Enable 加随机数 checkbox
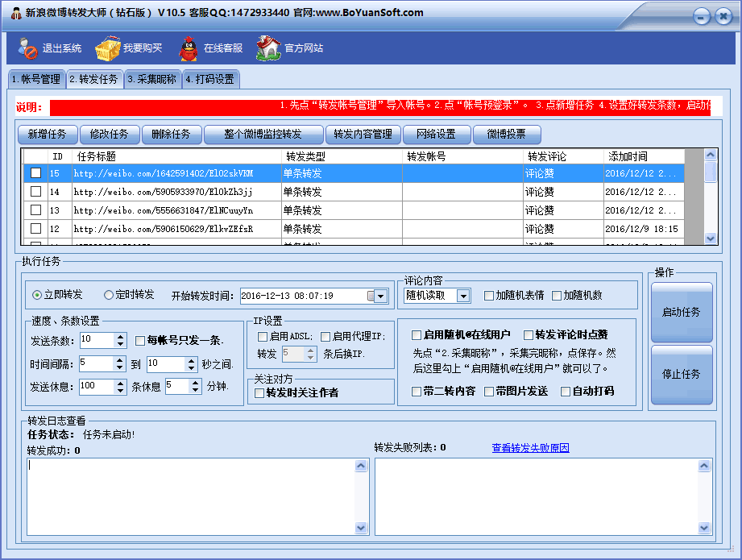Viewport: 742px width, 560px height. click(557, 296)
